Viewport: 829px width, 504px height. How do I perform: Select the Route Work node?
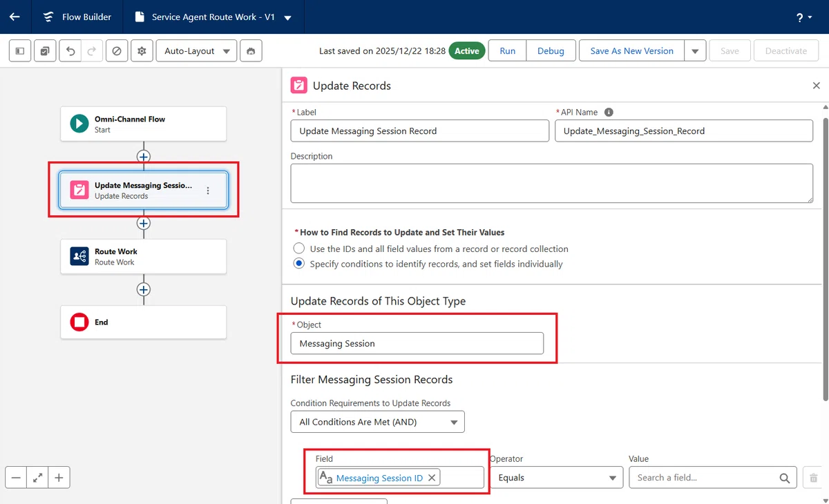click(143, 257)
